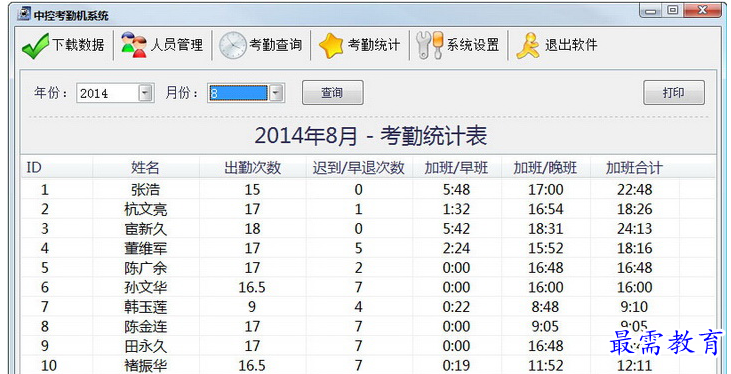Image resolution: width=731 pixels, height=374 pixels.
Task: Click the app icon in title bar
Action: (23, 14)
